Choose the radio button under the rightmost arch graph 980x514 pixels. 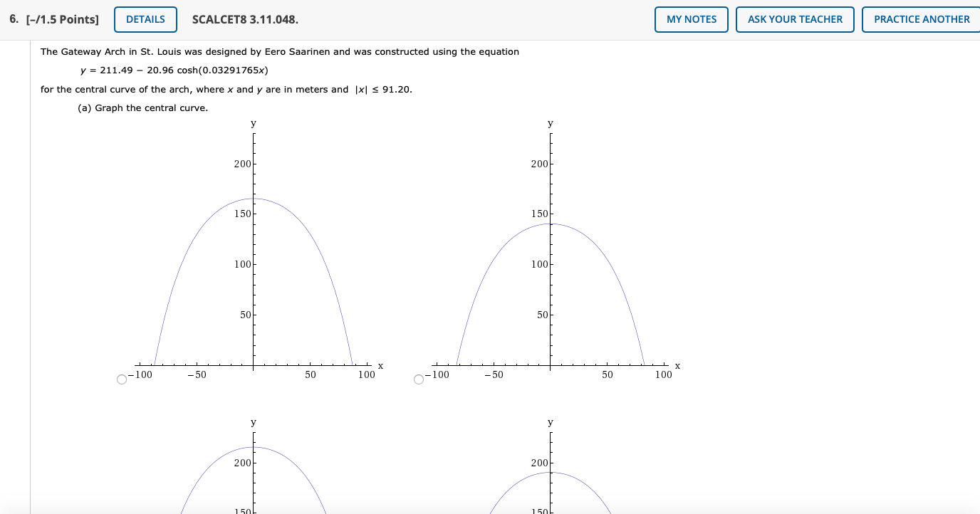pos(419,379)
